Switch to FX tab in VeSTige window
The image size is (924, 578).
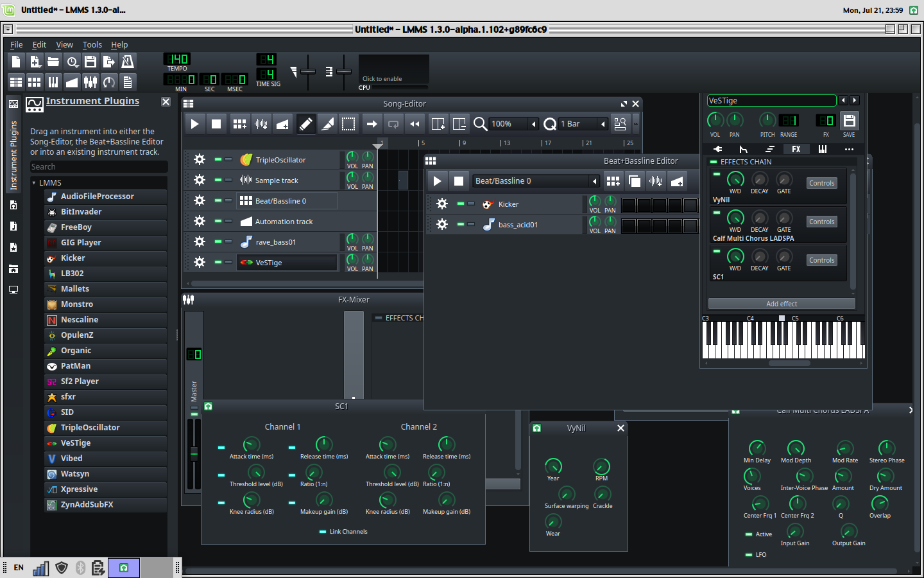click(x=796, y=149)
